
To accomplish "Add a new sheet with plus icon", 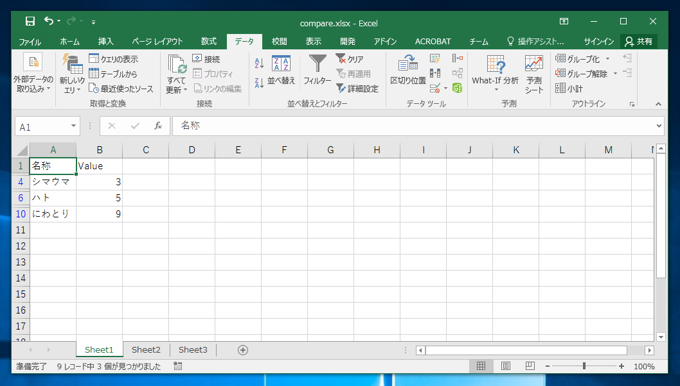I will click(243, 350).
